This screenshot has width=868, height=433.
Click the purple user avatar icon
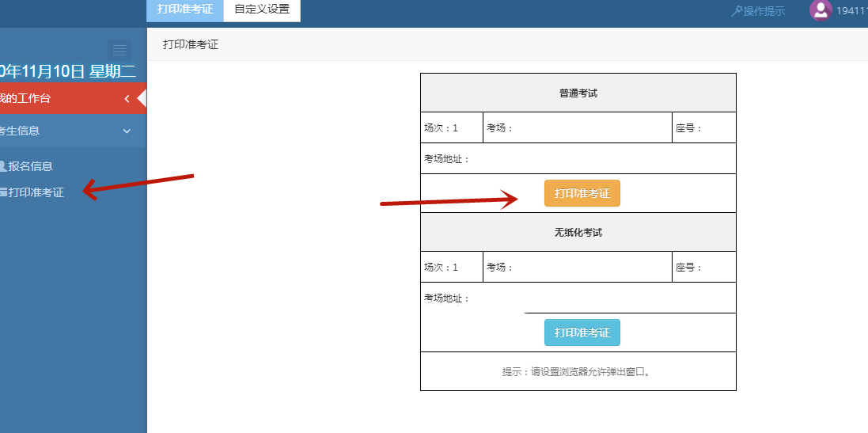pyautogui.click(x=821, y=10)
